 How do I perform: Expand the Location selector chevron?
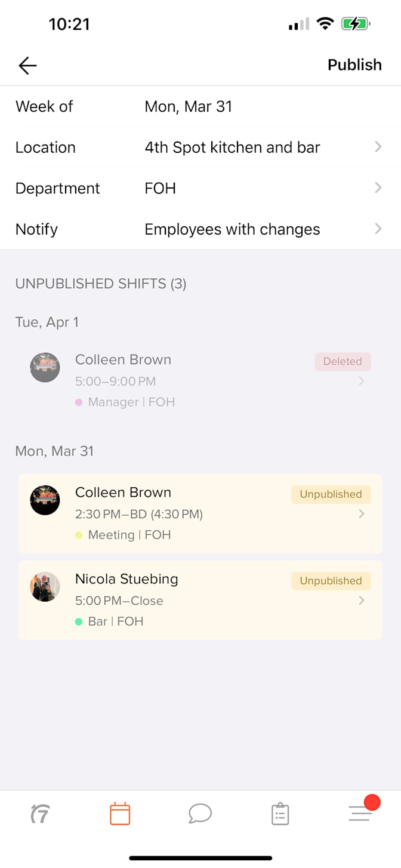378,147
